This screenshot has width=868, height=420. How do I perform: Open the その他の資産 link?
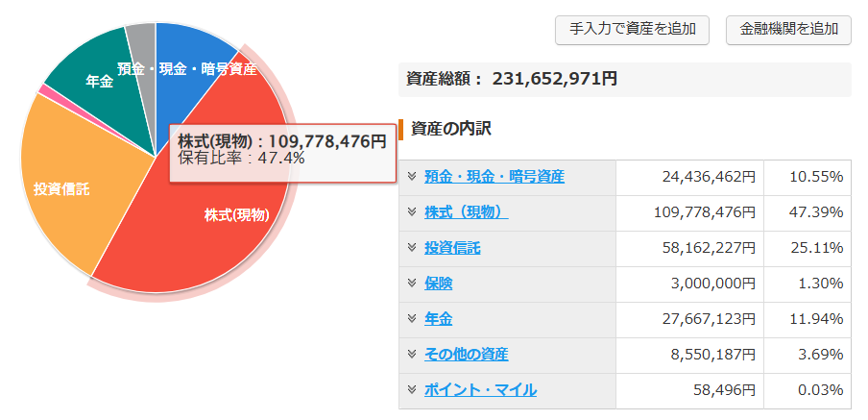(x=466, y=355)
